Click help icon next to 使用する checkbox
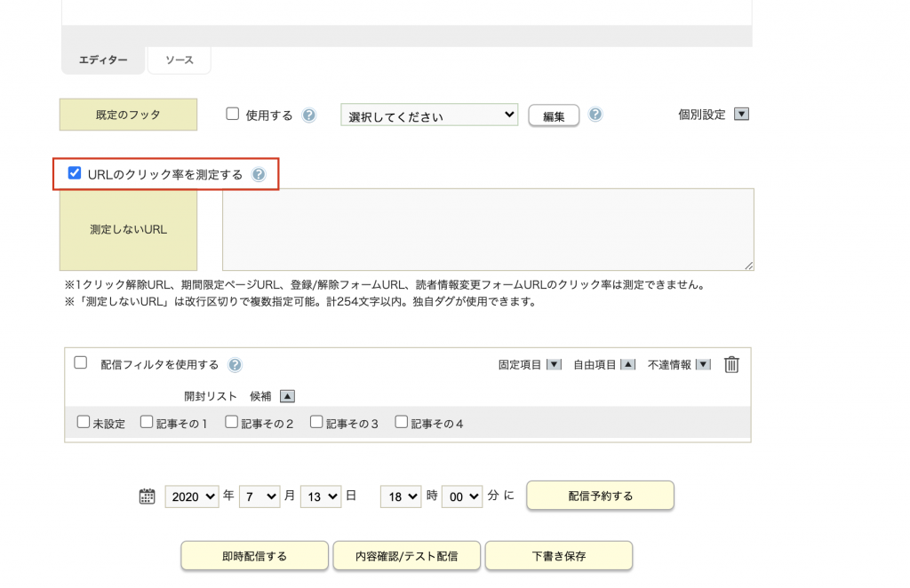 tap(309, 115)
